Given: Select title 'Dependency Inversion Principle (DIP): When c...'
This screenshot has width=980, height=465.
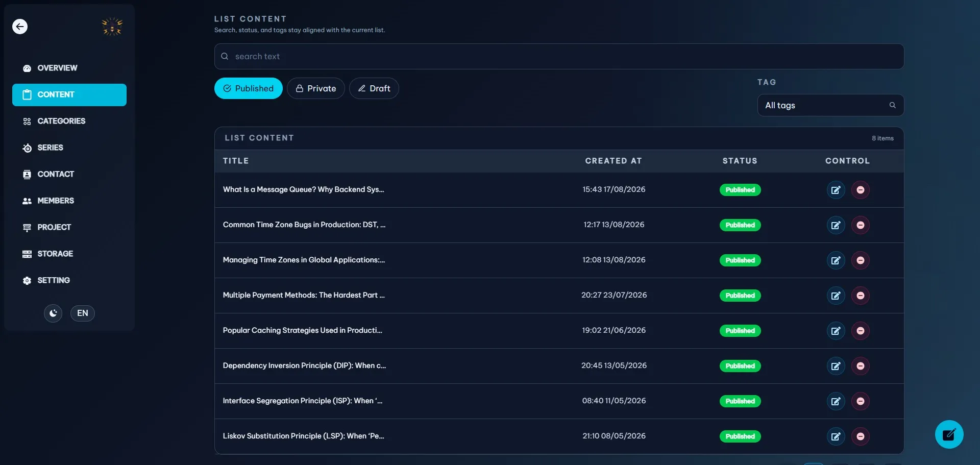Looking at the screenshot, I should (x=305, y=366).
